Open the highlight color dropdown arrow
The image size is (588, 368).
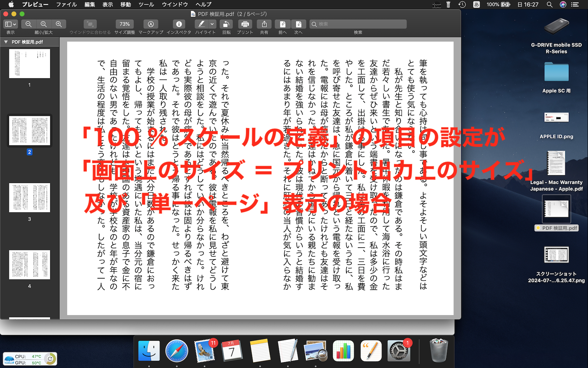tap(212, 24)
